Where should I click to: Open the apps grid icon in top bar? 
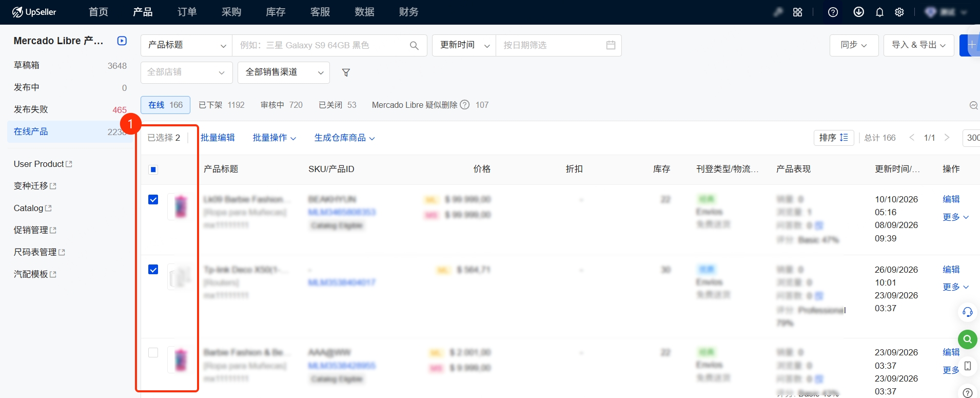point(797,12)
